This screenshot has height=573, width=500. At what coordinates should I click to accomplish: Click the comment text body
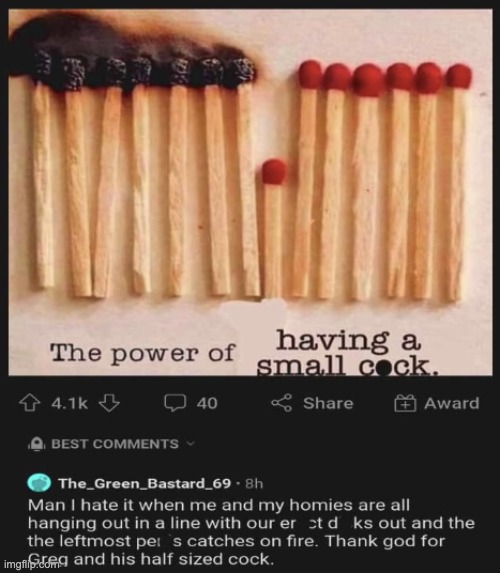(251, 532)
